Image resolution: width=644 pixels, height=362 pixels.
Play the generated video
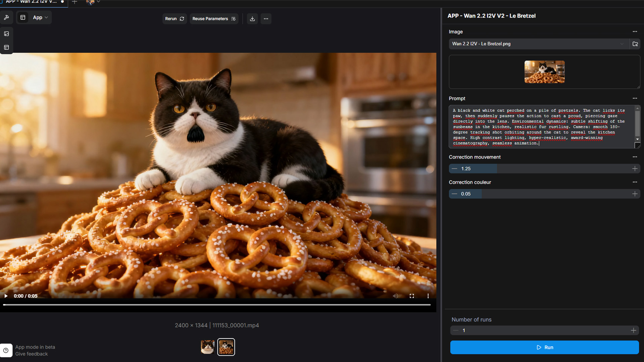point(6,296)
